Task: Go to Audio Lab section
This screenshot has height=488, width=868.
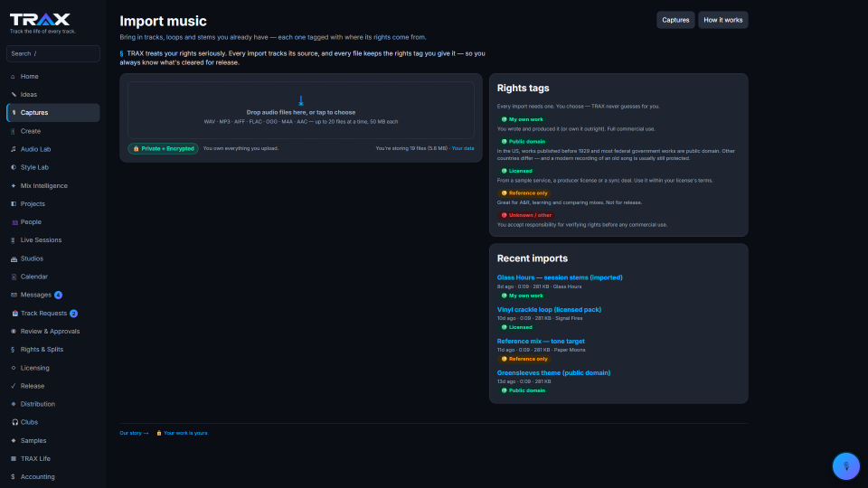Action: coord(53,149)
